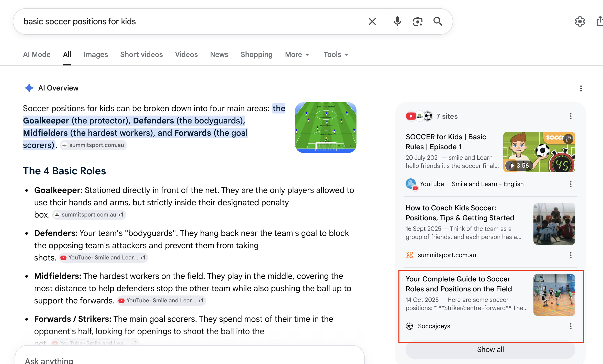The image size is (603, 364).
Task: Open 7 sites panel three-dot menu
Action: click(x=571, y=116)
